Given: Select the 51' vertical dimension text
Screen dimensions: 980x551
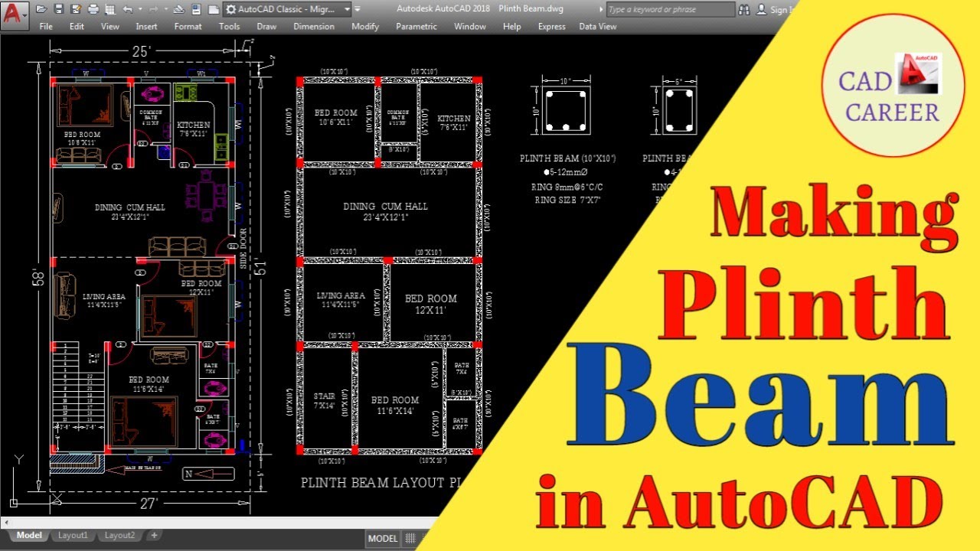Looking at the screenshot, I should (260, 266).
